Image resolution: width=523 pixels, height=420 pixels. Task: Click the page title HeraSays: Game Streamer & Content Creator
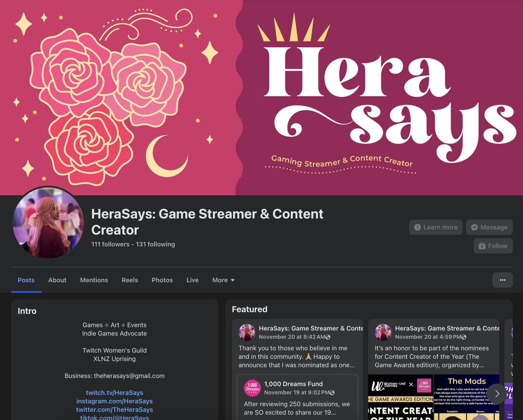[x=207, y=222]
